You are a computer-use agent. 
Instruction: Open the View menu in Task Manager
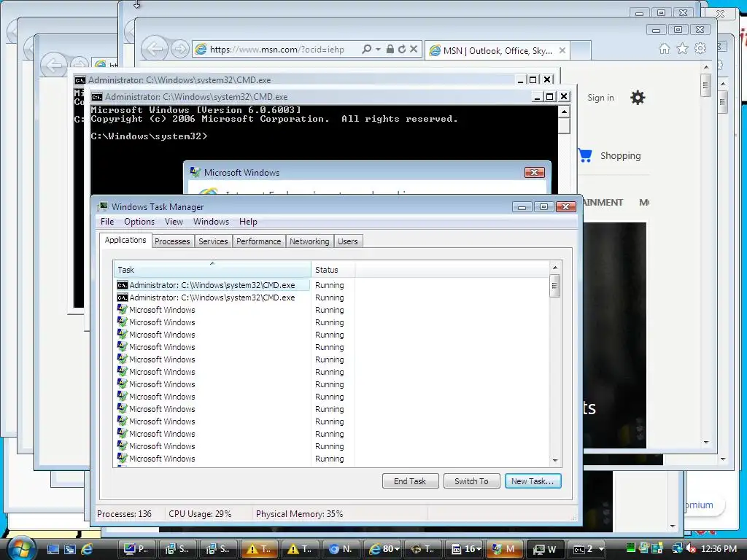tap(174, 222)
